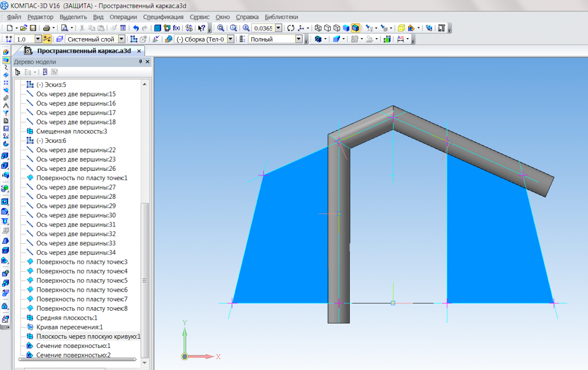This screenshot has width=588, height=370.
Task: Select Кривая пересечения:1 in model tree
Action: point(70,327)
